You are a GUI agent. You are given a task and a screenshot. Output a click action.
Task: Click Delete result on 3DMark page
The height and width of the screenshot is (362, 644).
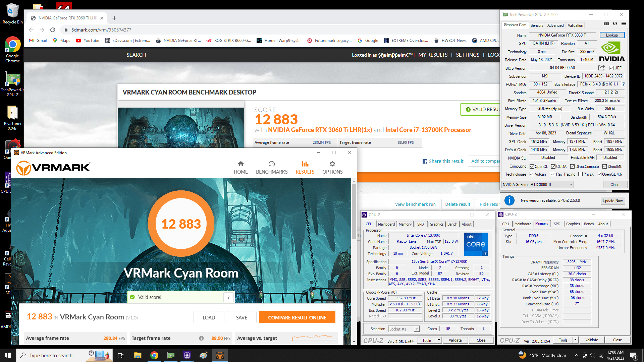point(458,204)
